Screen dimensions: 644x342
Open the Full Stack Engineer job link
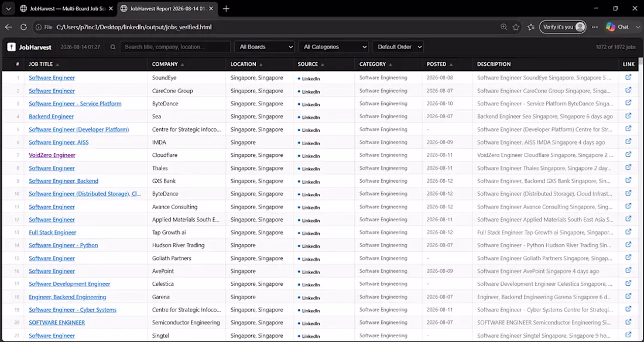pyautogui.click(x=52, y=232)
